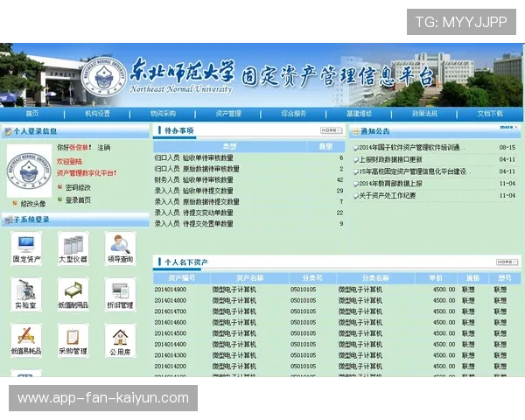525x420 pixels.
Task: Click speech bubble icon beside 上报财政数据接口更新
Action: point(356,160)
